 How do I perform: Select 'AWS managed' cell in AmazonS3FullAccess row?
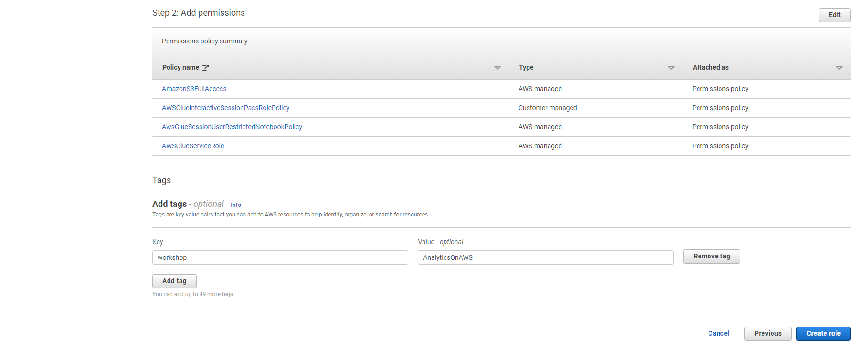click(x=540, y=89)
